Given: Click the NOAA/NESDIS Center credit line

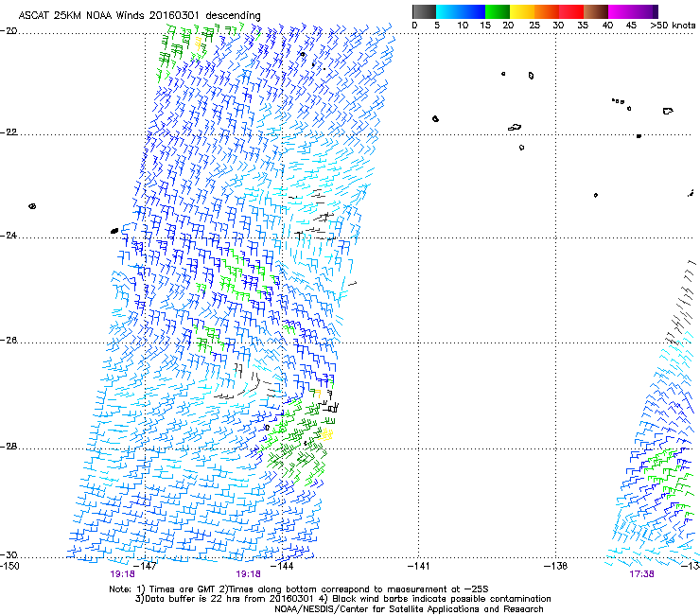Looking at the screenshot, I should [x=409, y=609].
